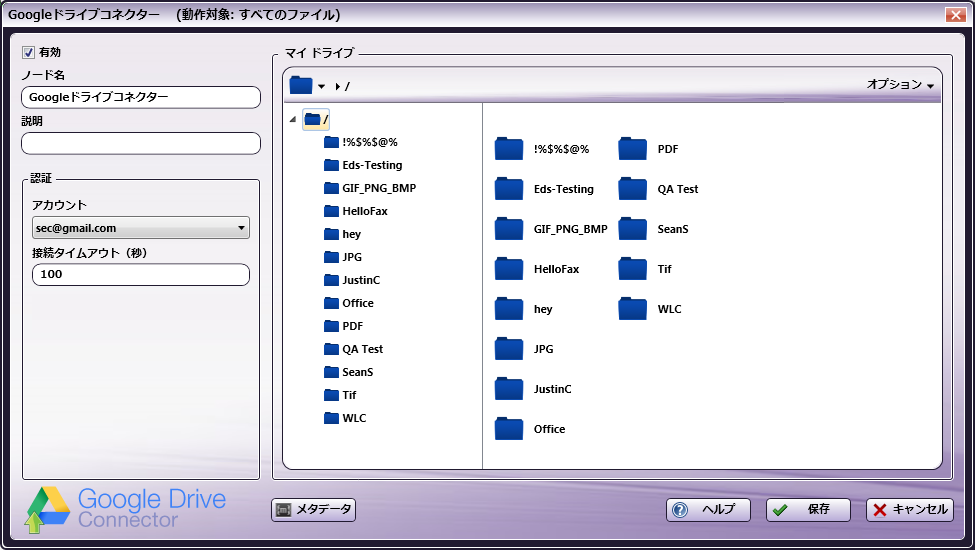Open the アカウント dropdown sec@gmail.com

[x=141, y=228]
